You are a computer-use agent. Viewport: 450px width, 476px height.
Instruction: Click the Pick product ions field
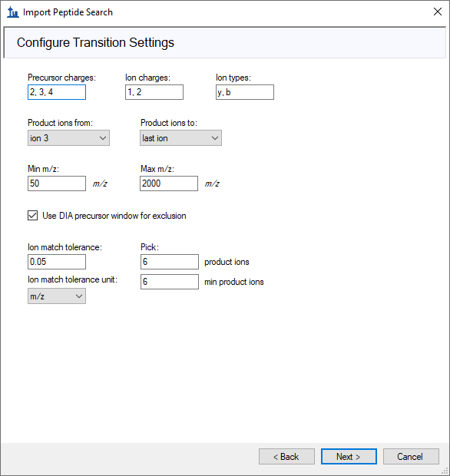pyautogui.click(x=170, y=262)
